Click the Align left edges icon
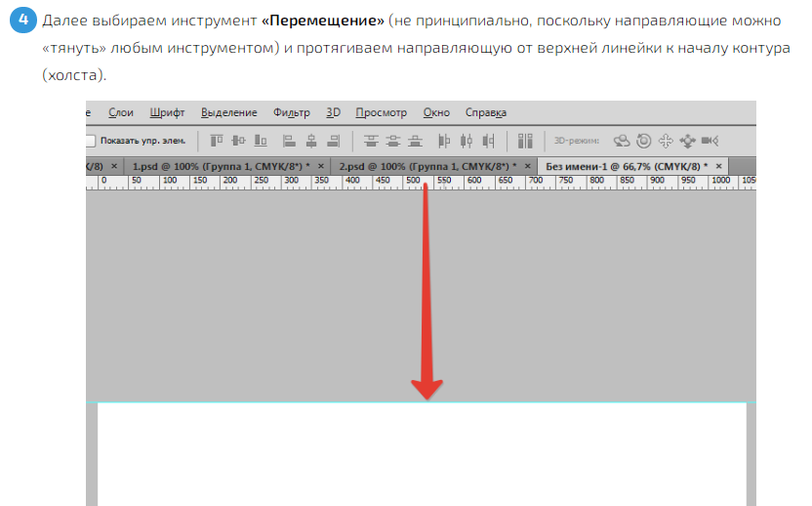 289,141
